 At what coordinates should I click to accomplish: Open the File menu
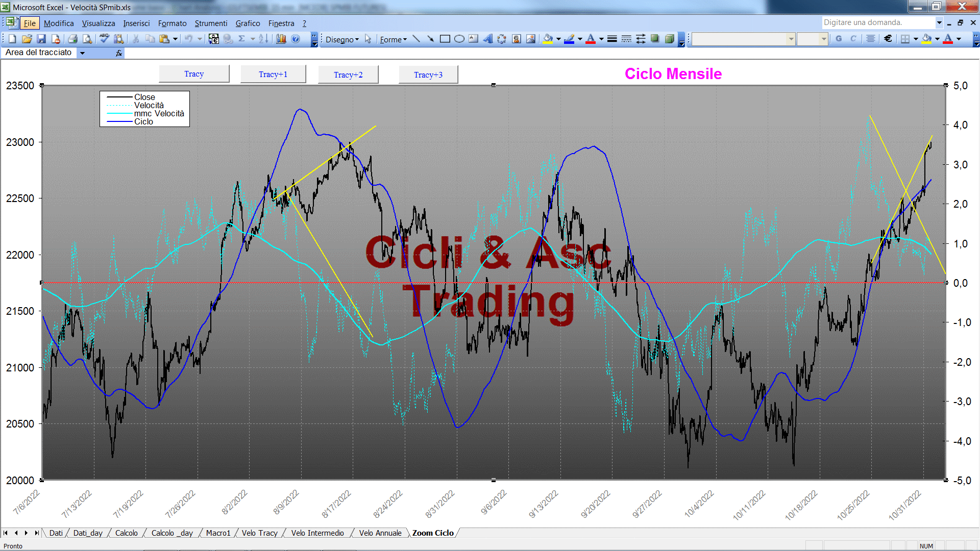coord(30,23)
